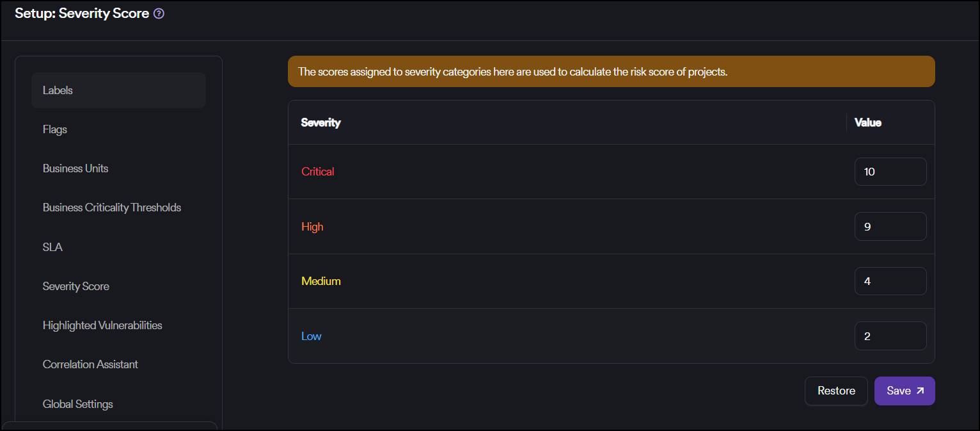The height and width of the screenshot is (431, 980).
Task: Select Business Units in the sidebar
Action: tap(75, 168)
